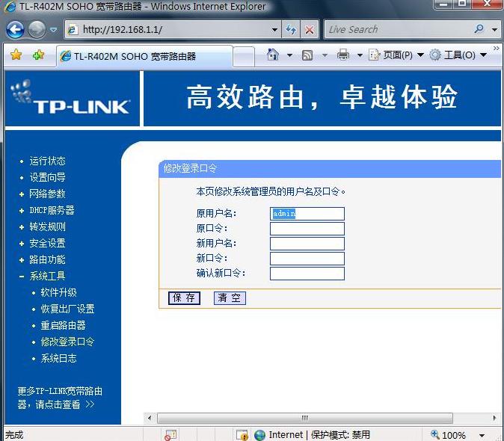Click the 更多TP-LINK宽带路由器 link
The height and width of the screenshot is (441, 504).
tap(60, 398)
